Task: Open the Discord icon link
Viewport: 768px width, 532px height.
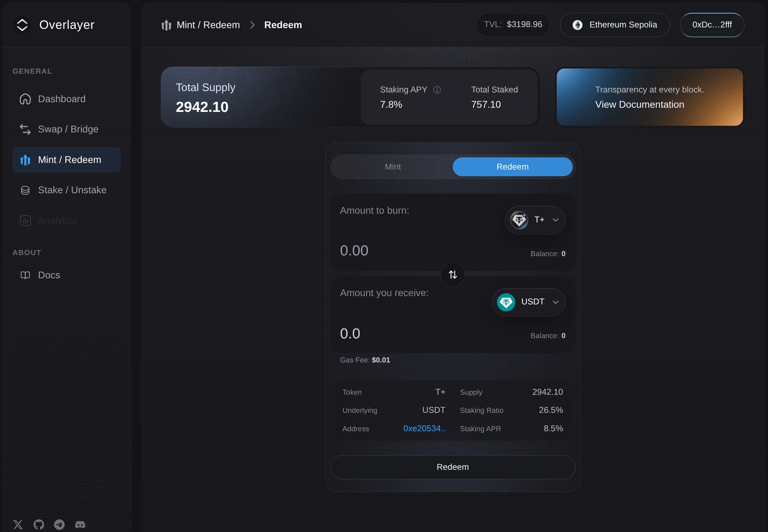Action: (80, 524)
